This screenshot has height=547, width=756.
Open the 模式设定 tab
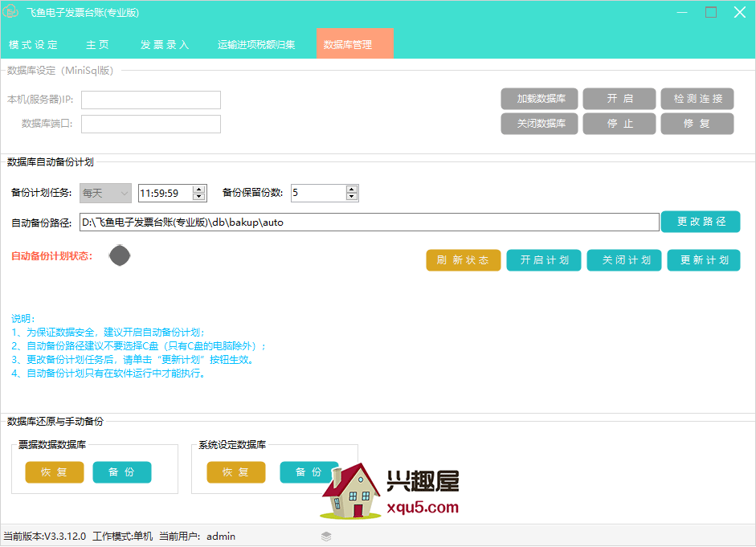(33, 45)
